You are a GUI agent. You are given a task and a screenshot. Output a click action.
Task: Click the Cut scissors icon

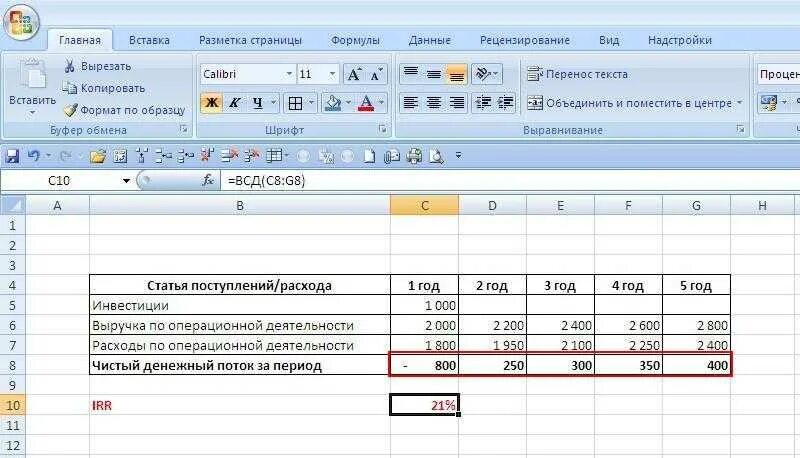(x=69, y=66)
